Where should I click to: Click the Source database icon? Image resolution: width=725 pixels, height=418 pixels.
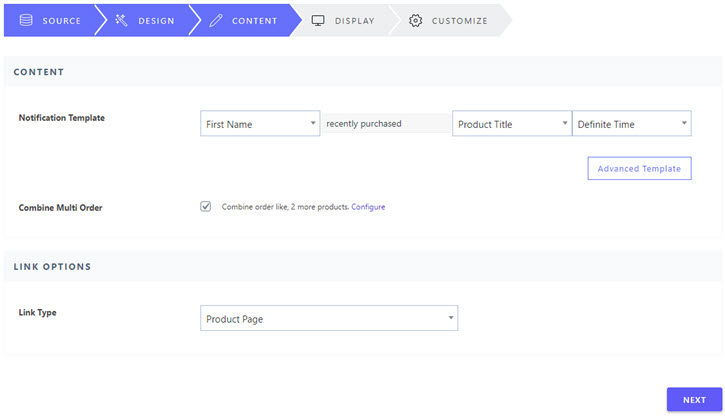26,20
